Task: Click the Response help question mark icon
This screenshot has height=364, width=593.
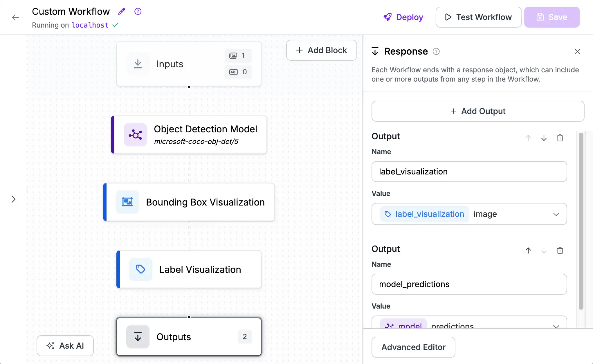Action: tap(436, 51)
